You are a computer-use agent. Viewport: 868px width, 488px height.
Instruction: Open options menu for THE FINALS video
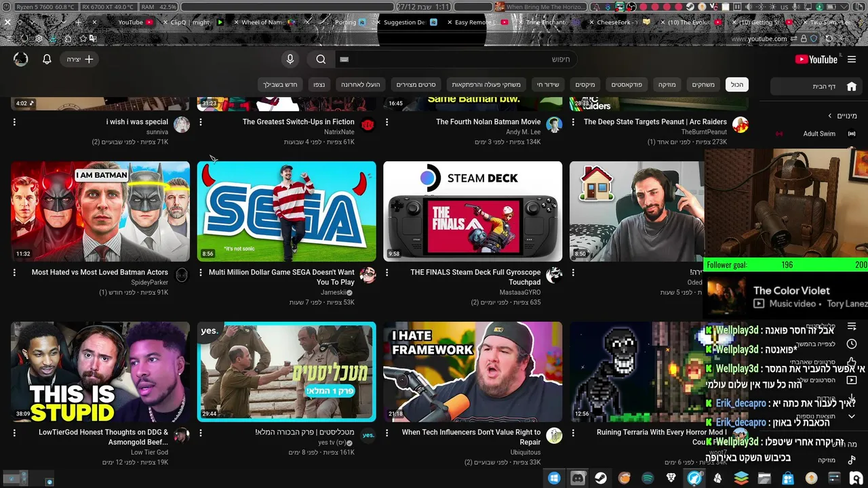coord(387,272)
